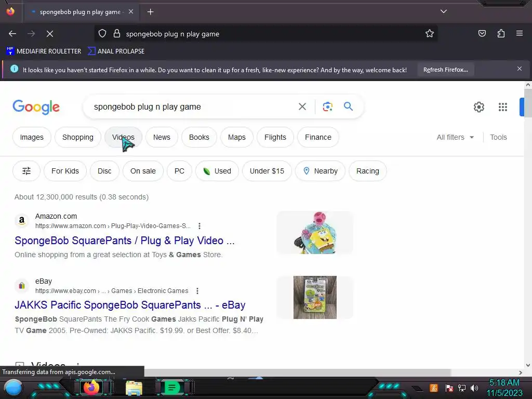Switch to the Maps results tab

[x=236, y=137]
